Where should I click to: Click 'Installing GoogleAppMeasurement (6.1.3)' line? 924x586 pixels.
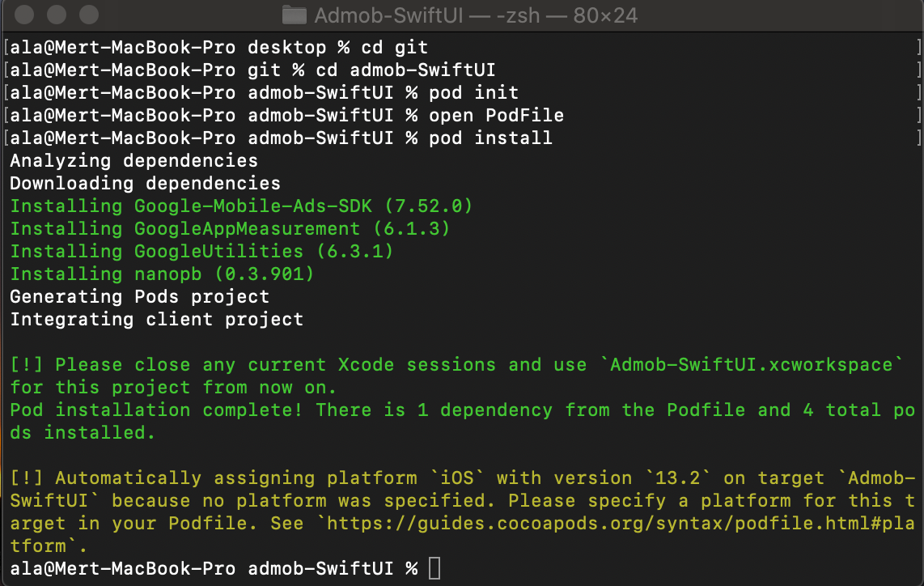coord(230,229)
